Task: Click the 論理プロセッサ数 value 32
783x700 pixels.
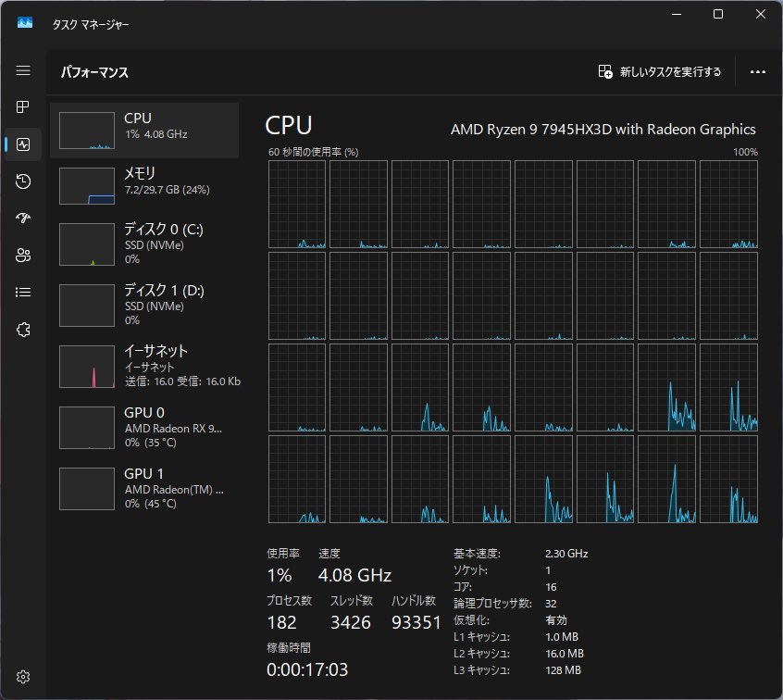Action: pyautogui.click(x=551, y=604)
